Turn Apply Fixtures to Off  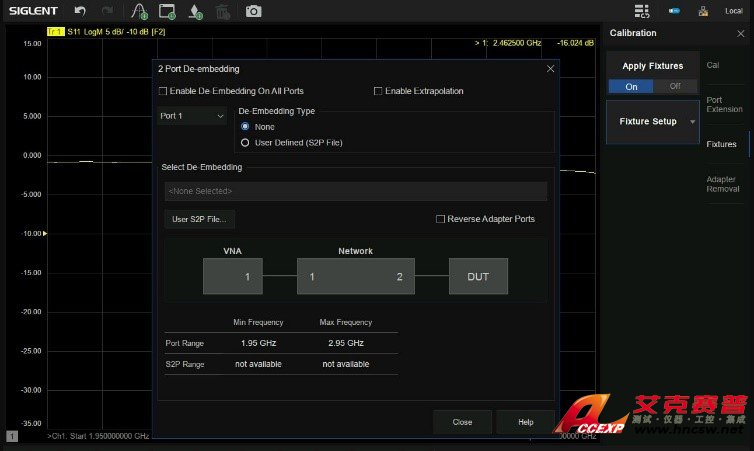pyautogui.click(x=675, y=86)
